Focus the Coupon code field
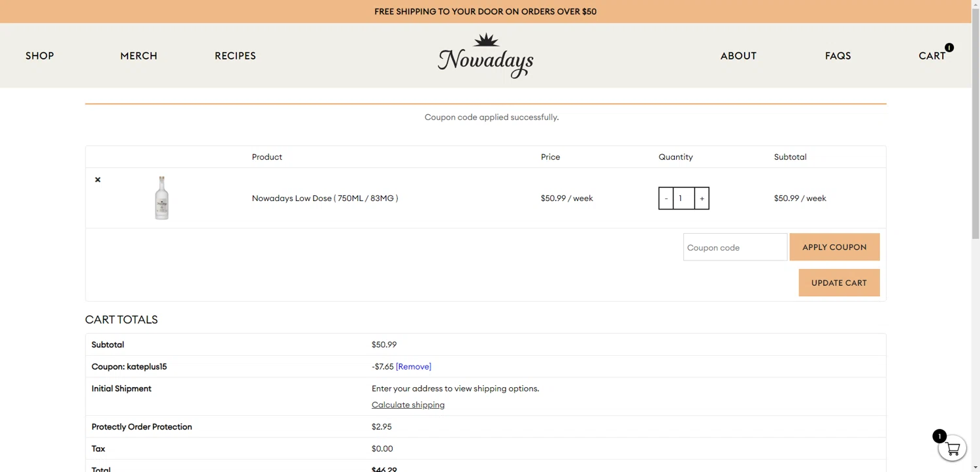This screenshot has height=472, width=980. pos(735,247)
